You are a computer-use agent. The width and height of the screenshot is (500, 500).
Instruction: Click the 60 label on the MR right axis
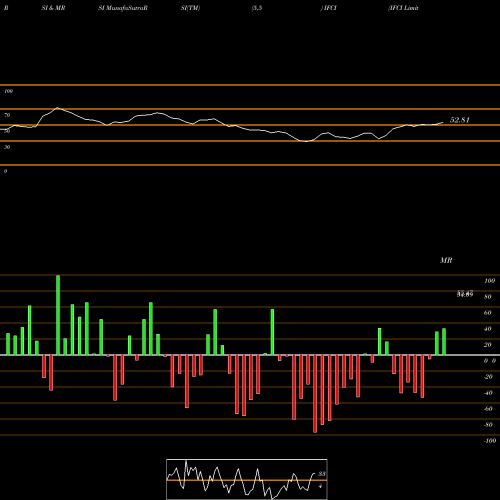(x=488, y=313)
